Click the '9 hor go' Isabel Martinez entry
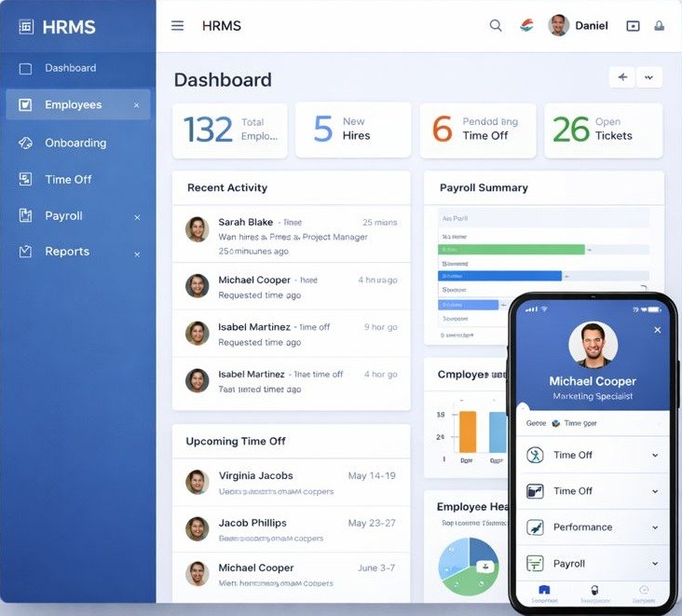This screenshot has height=616, width=682. pyautogui.click(x=292, y=335)
